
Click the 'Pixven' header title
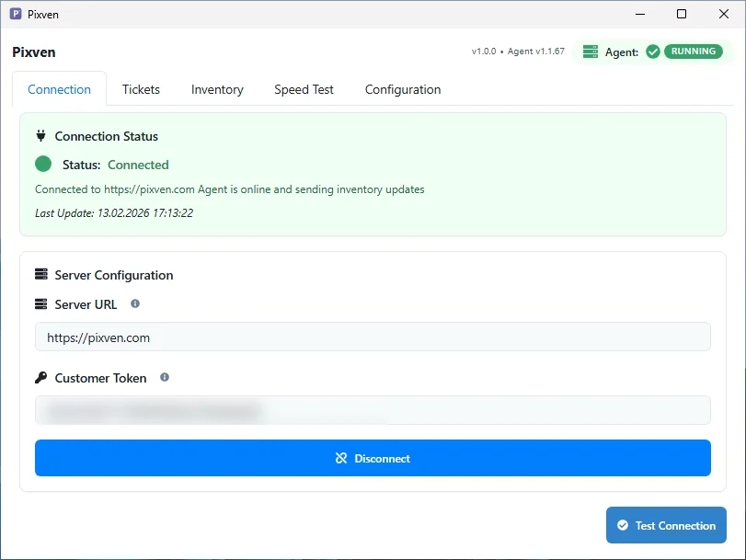(34, 51)
